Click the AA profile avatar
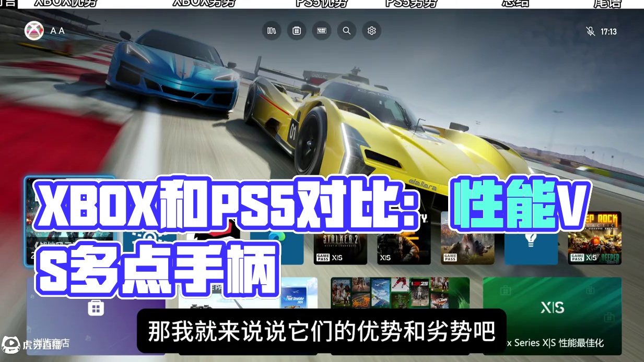The height and width of the screenshot is (362, 644). pyautogui.click(x=33, y=30)
